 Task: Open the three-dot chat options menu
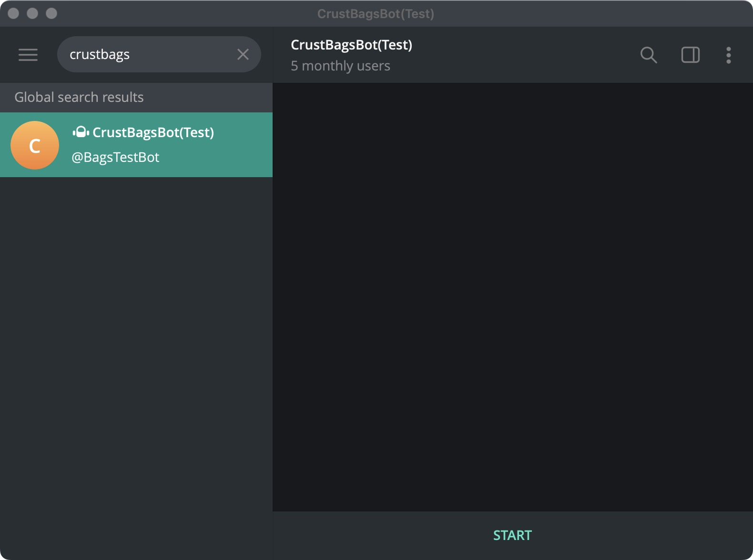pyautogui.click(x=729, y=55)
